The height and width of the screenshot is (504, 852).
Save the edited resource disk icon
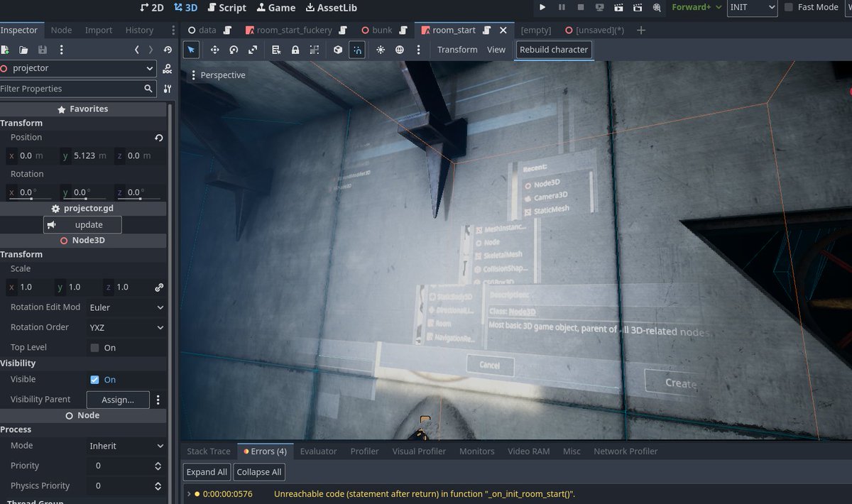point(43,50)
